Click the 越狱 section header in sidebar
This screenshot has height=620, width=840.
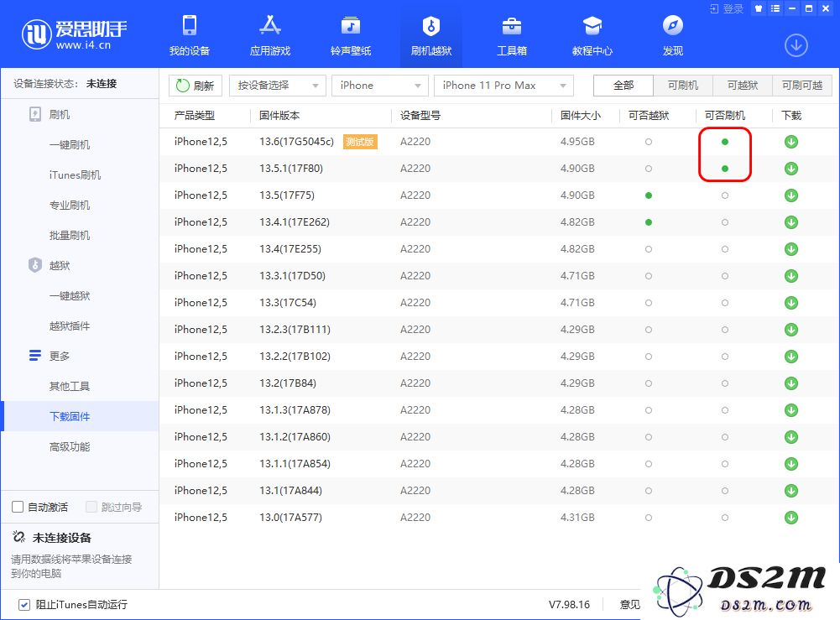click(60, 265)
